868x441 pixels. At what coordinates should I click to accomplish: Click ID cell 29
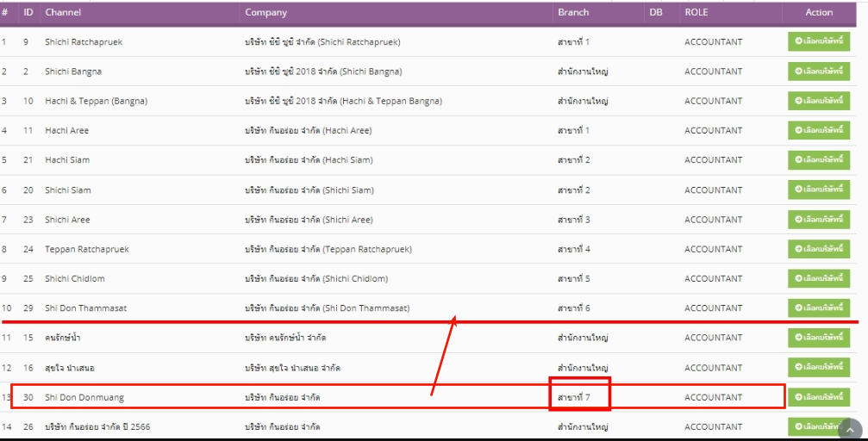28,308
